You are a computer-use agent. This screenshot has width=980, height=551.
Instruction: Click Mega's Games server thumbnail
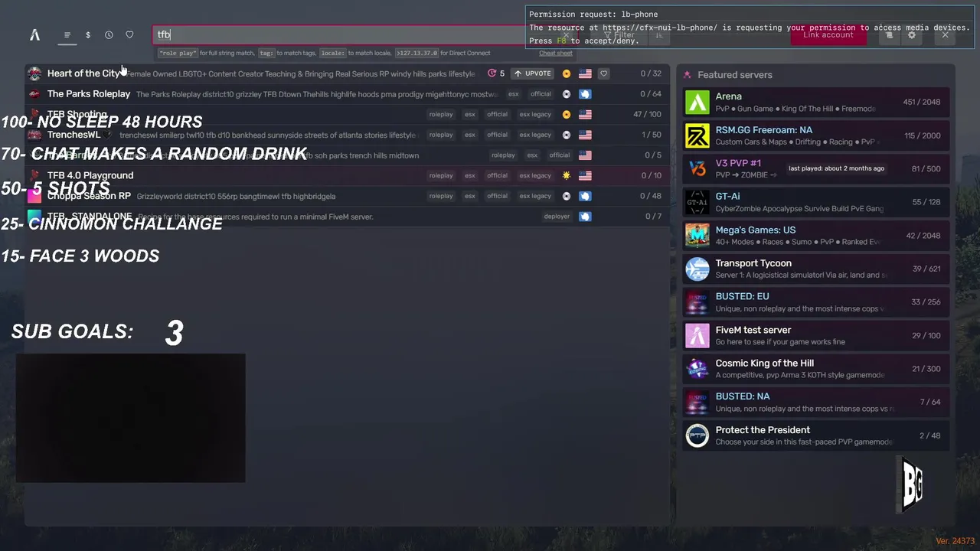tap(697, 236)
